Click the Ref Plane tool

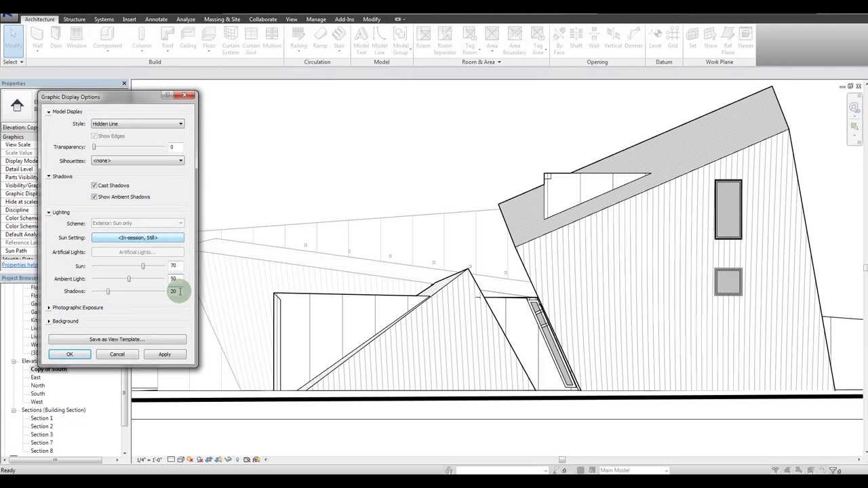coord(728,41)
